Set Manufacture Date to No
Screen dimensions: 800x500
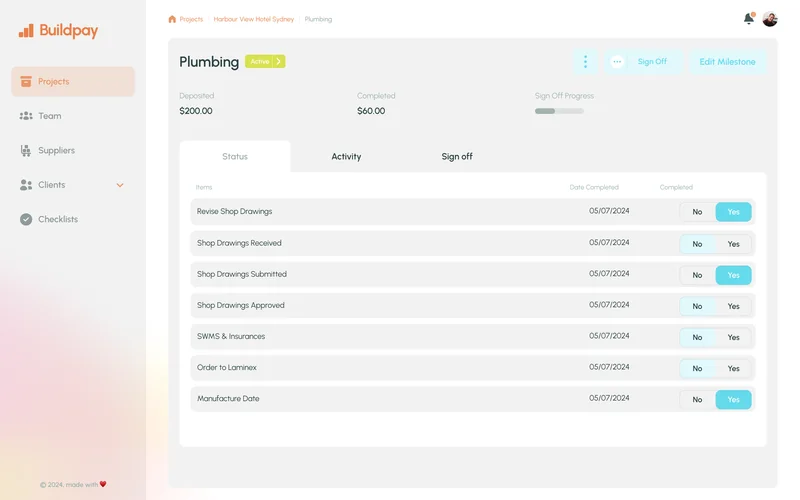697,399
